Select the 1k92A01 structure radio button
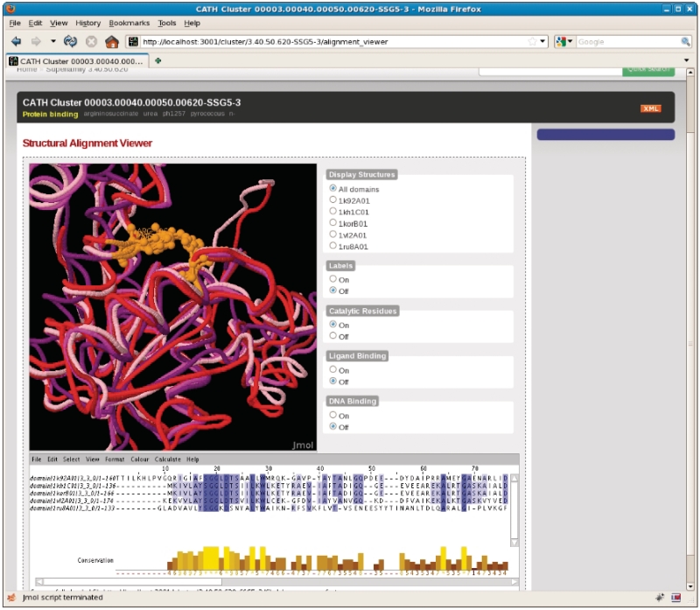The height and width of the screenshot is (610, 700). [x=333, y=200]
